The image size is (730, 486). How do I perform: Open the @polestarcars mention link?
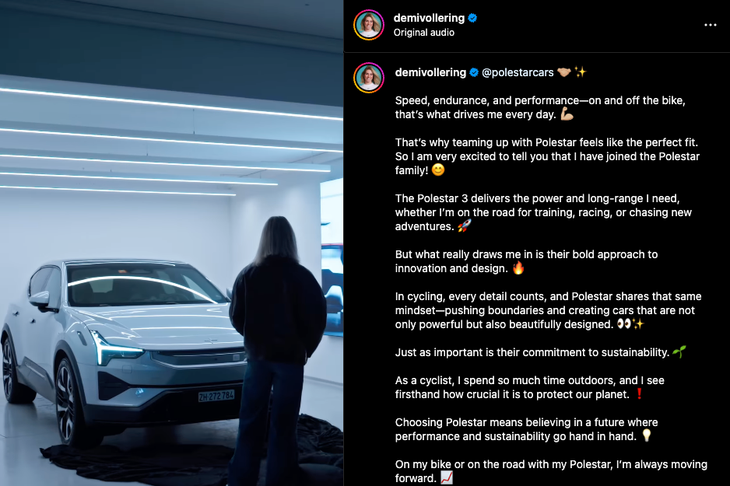click(518, 73)
